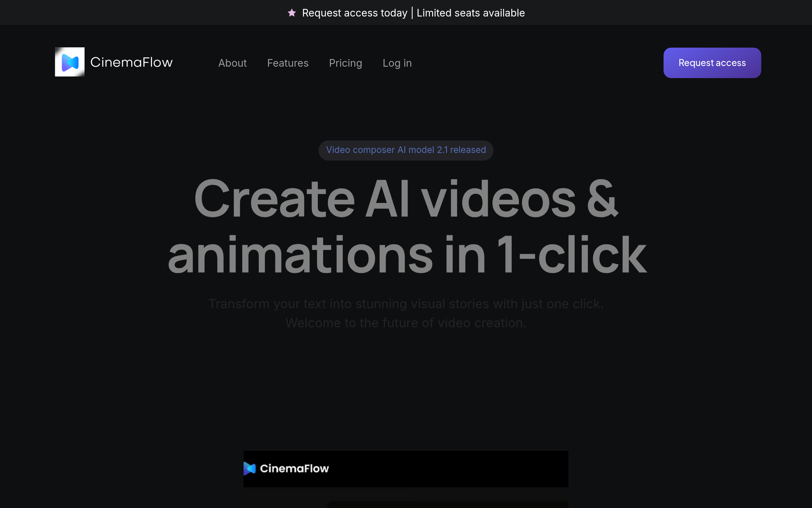Click the CinemaFlow brand name in navbar

(132, 63)
